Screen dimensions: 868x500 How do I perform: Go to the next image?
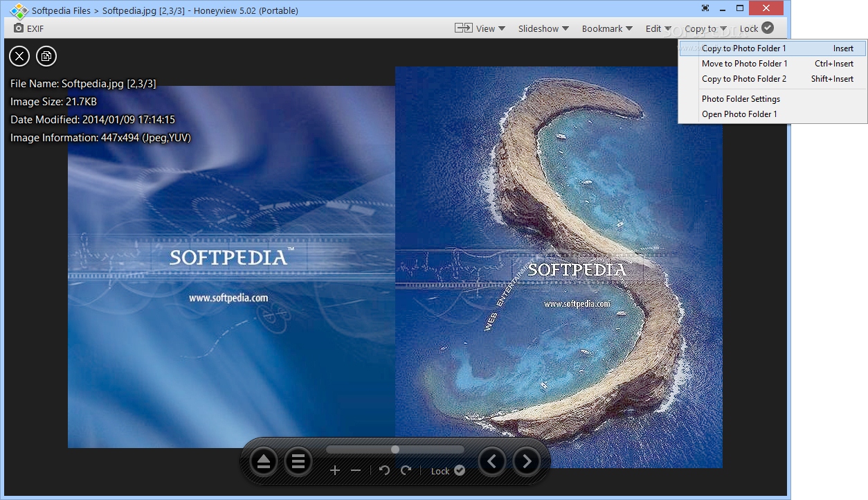point(527,461)
